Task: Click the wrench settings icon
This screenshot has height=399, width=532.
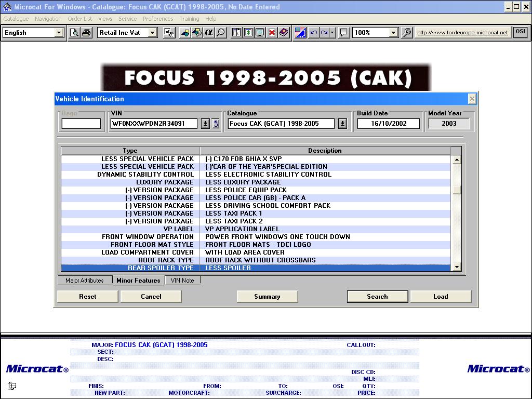Action: pos(407,33)
